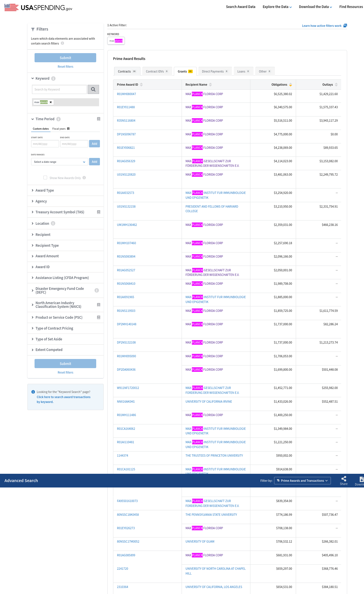The image size is (364, 594).
Task: Sort by Obligations column arrows
Action: click(291, 85)
